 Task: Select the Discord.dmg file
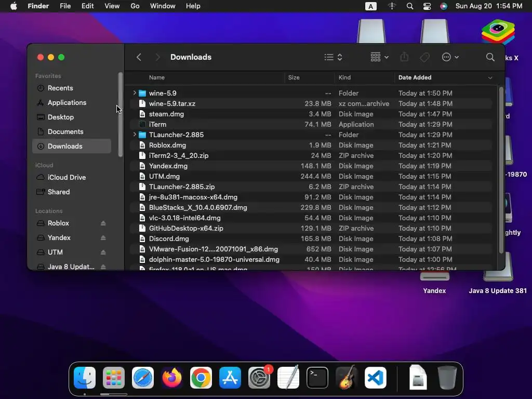click(311, 238)
